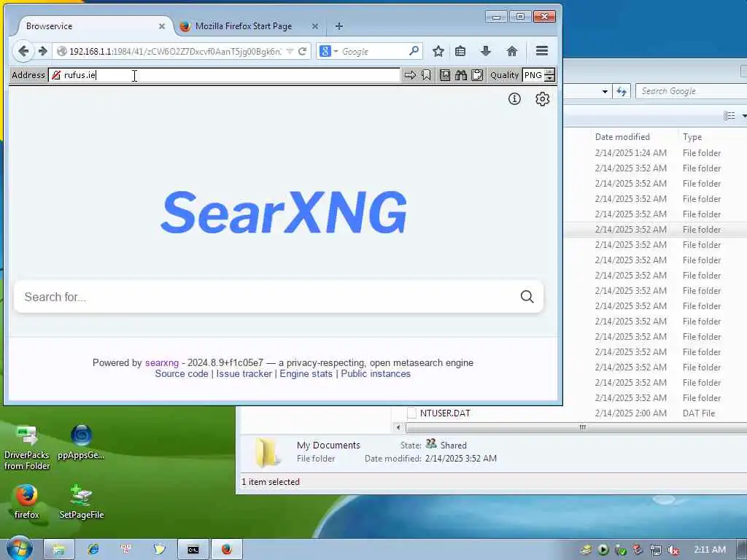
Task: Reload the page with the refresh icon
Action: [x=302, y=51]
